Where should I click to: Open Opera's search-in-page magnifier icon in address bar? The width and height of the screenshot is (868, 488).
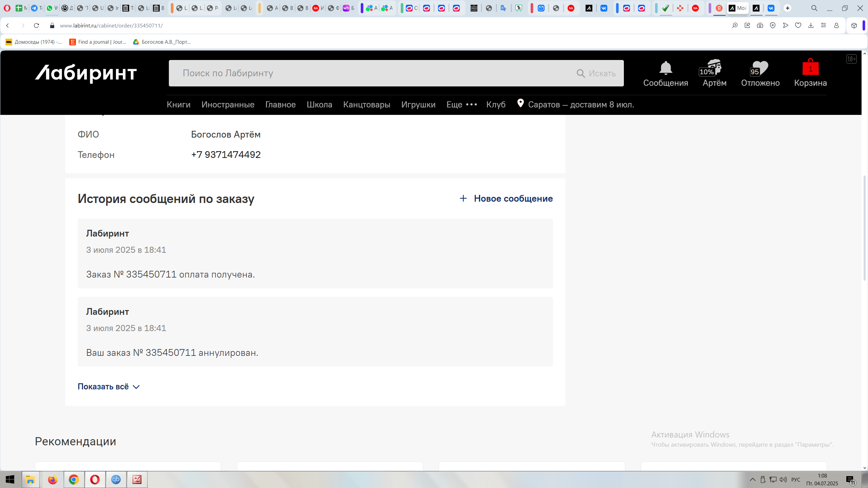point(735,25)
